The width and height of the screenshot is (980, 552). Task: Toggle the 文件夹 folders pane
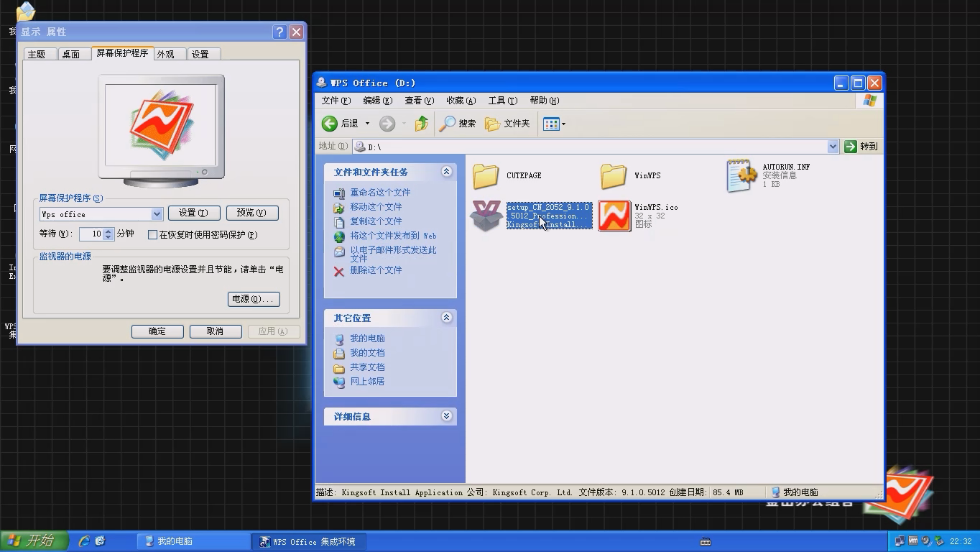point(508,124)
